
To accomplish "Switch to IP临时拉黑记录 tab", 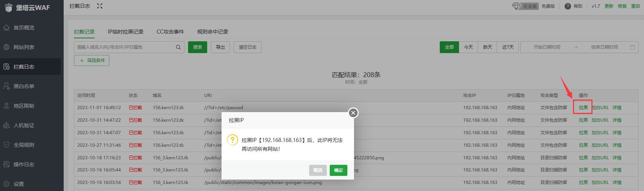I will click(x=125, y=32).
